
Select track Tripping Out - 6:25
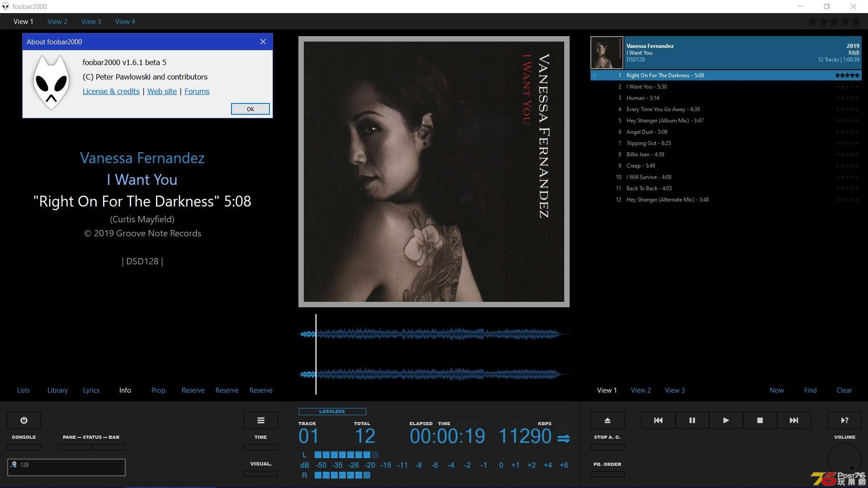(x=726, y=143)
